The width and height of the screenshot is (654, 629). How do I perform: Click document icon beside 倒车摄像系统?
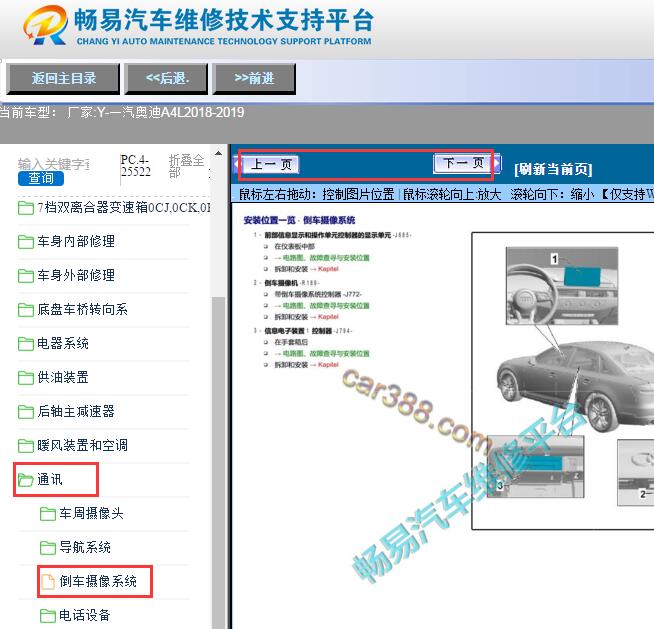[x=48, y=581]
